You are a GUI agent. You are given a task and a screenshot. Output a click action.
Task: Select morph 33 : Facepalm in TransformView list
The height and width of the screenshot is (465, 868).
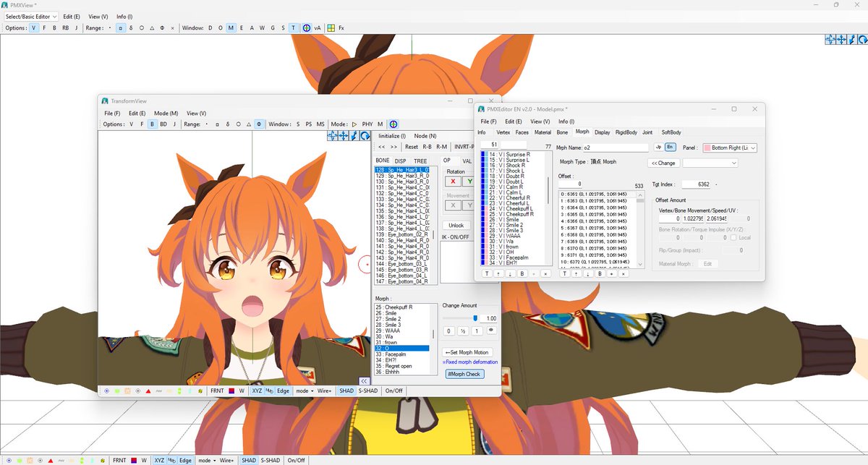(x=403, y=354)
